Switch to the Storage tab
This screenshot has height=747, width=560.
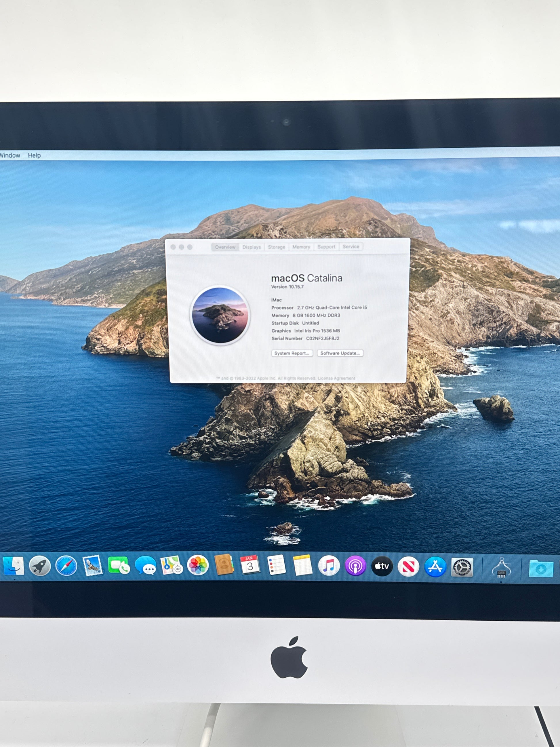(x=277, y=247)
